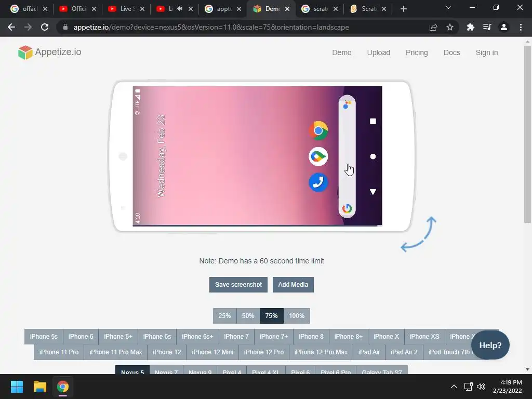Pick the iPhone 6s+ device

pyautogui.click(x=197, y=337)
